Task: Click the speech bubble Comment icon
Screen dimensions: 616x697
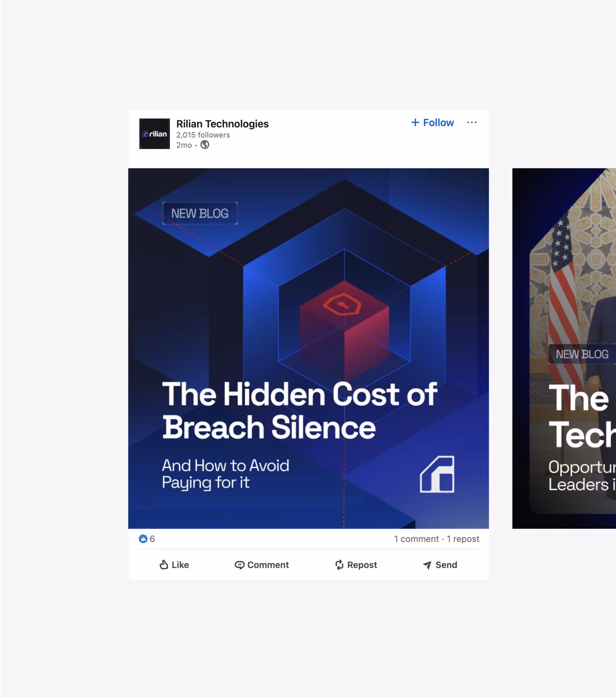Action: point(239,565)
